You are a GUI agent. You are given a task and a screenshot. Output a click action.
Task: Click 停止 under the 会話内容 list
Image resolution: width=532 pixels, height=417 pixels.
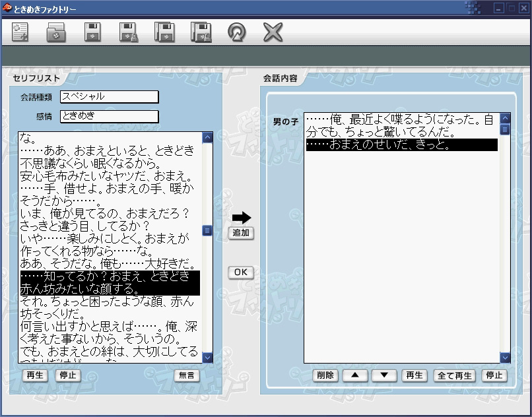[494, 375]
